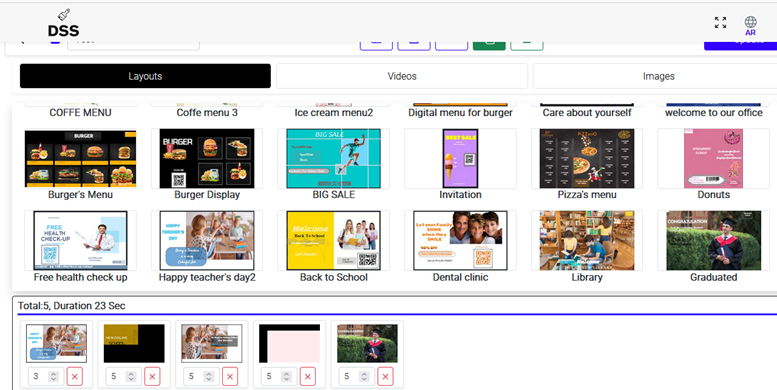Pick the Dental clinic layout thumbnail

pos(460,240)
